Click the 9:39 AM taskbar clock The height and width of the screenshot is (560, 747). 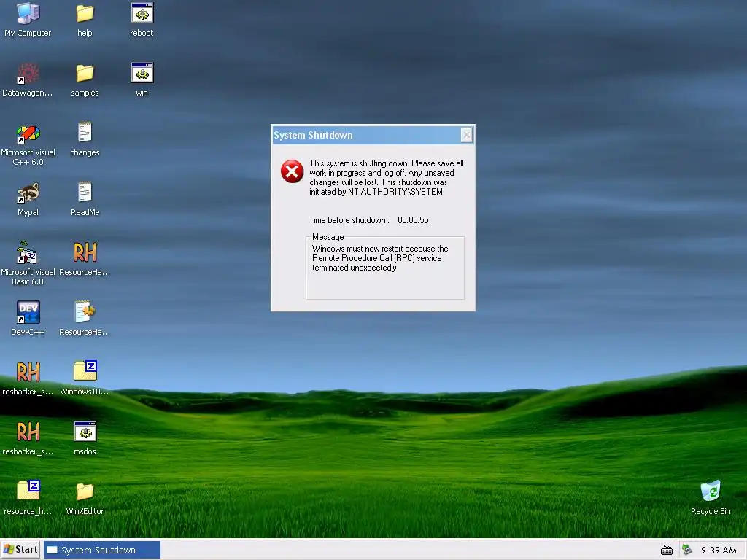tap(719, 550)
